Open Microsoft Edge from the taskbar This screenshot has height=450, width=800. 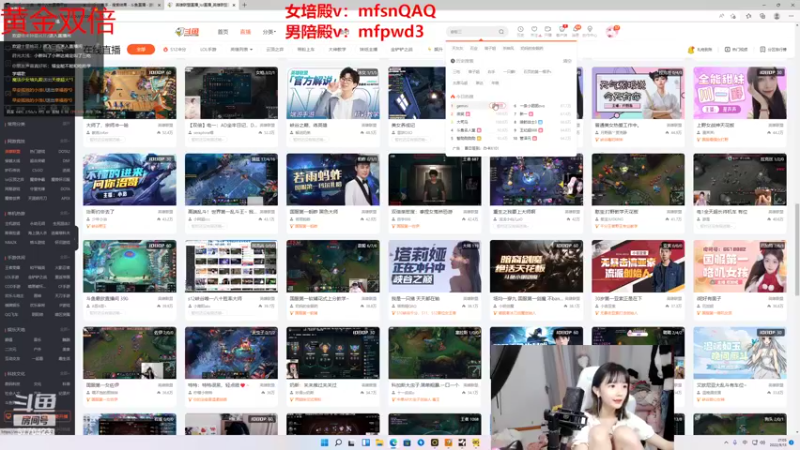pyautogui.click(x=393, y=443)
